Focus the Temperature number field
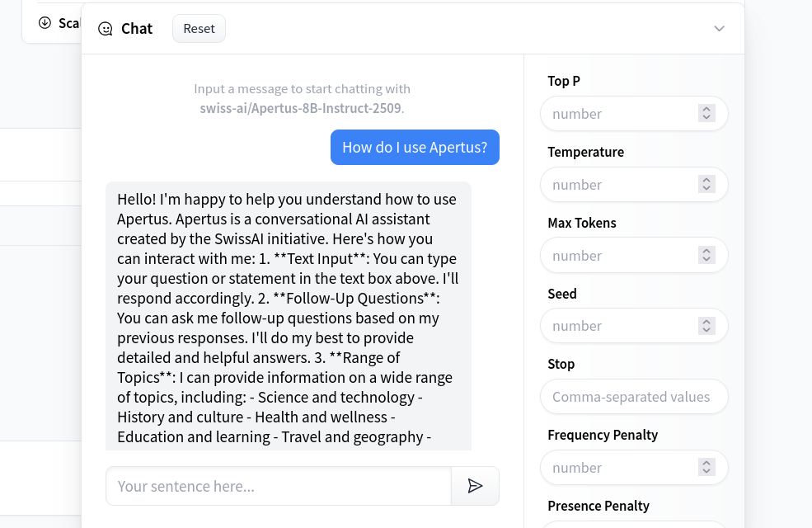 click(634, 185)
